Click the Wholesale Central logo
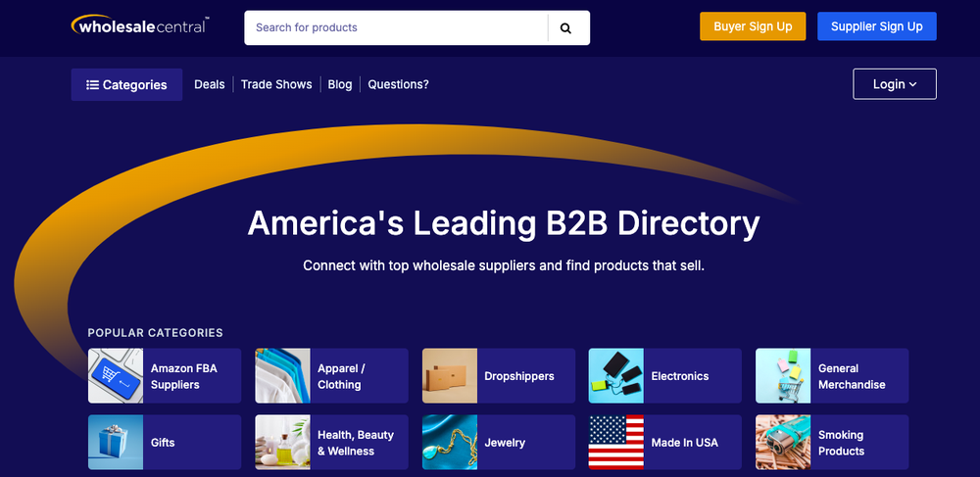The height and width of the screenshot is (477, 980). [140, 26]
